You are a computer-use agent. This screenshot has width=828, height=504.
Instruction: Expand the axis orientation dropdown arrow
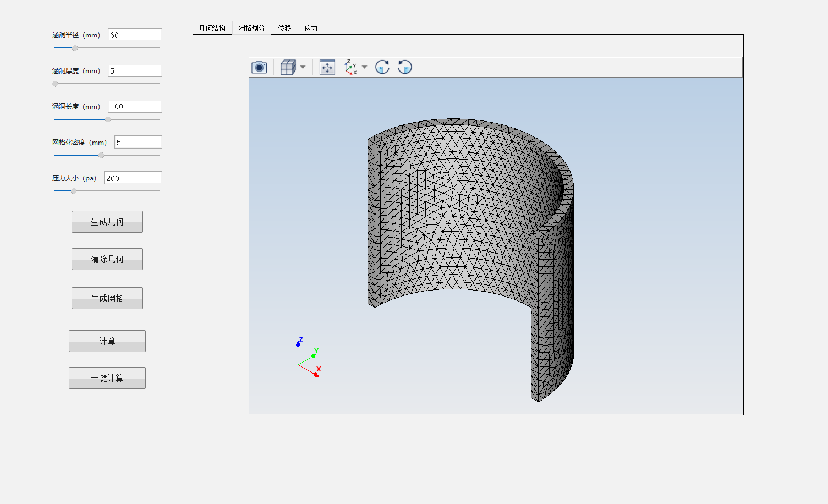[x=364, y=67]
